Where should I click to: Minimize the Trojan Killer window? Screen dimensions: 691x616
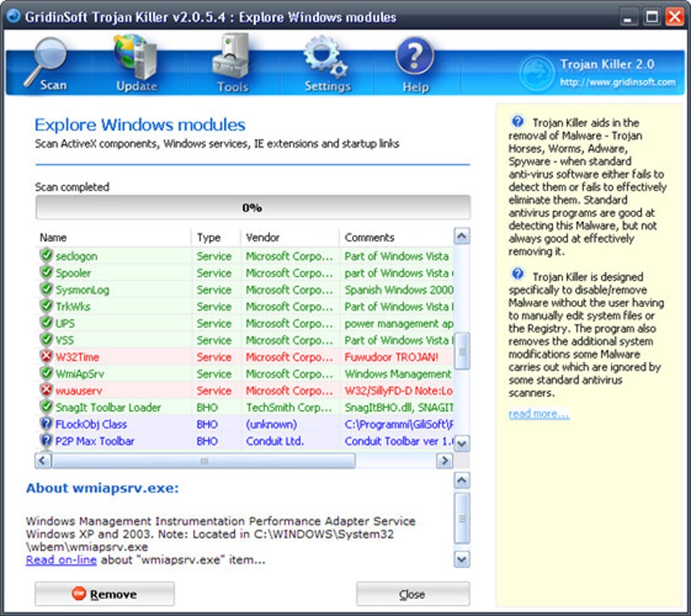[x=628, y=17]
